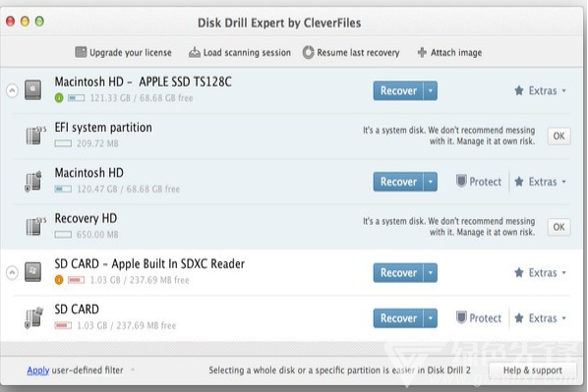Dismiss Recovery HD warning with OK
Screen dimensions: 588x392
[x=559, y=227]
